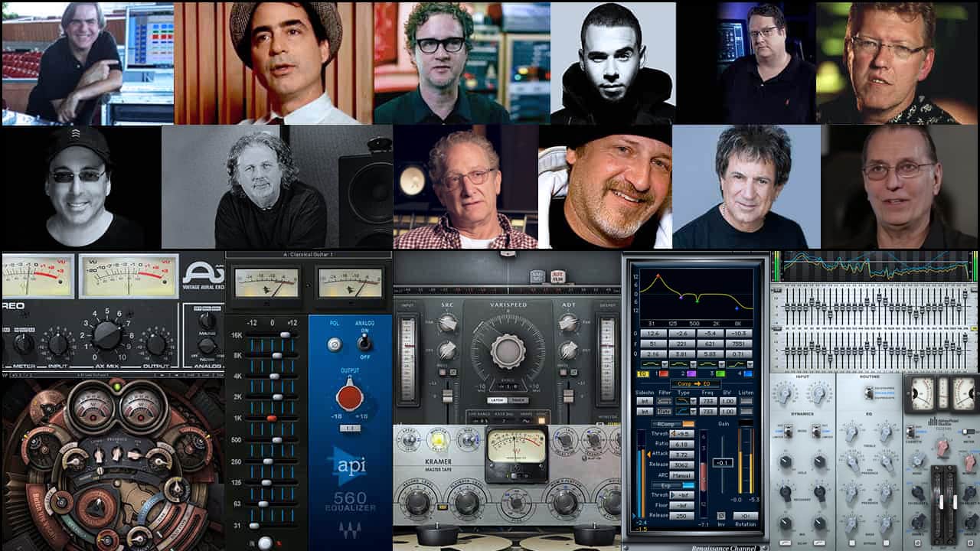Image resolution: width=980 pixels, height=551 pixels.
Task: Click the red OUTPUT knob on API 560
Action: click(x=349, y=396)
